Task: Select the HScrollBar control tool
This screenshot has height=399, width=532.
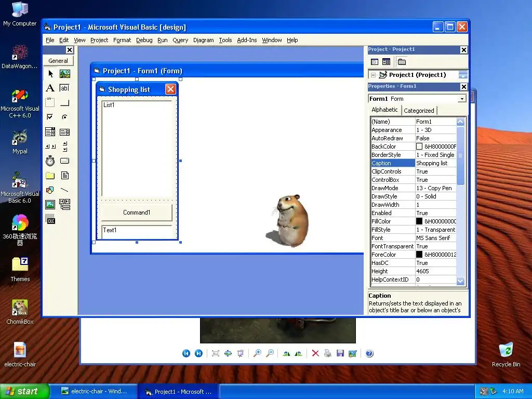Action: (x=50, y=146)
